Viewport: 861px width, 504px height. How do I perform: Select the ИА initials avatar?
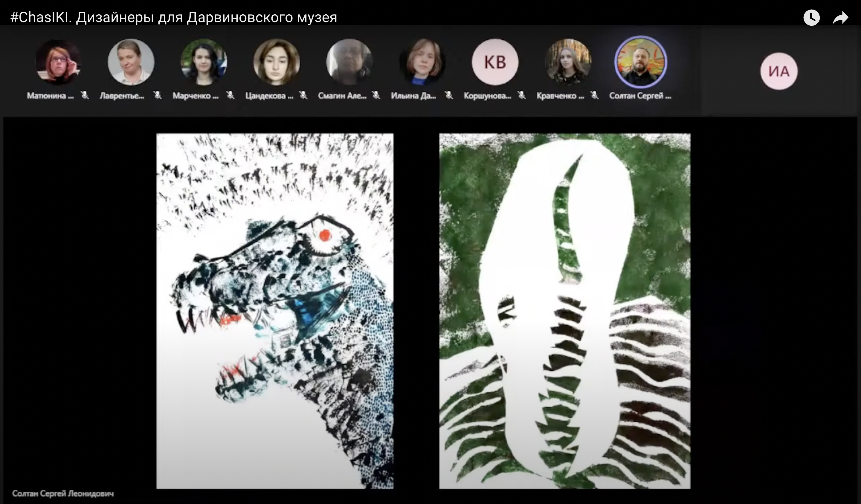(x=779, y=71)
